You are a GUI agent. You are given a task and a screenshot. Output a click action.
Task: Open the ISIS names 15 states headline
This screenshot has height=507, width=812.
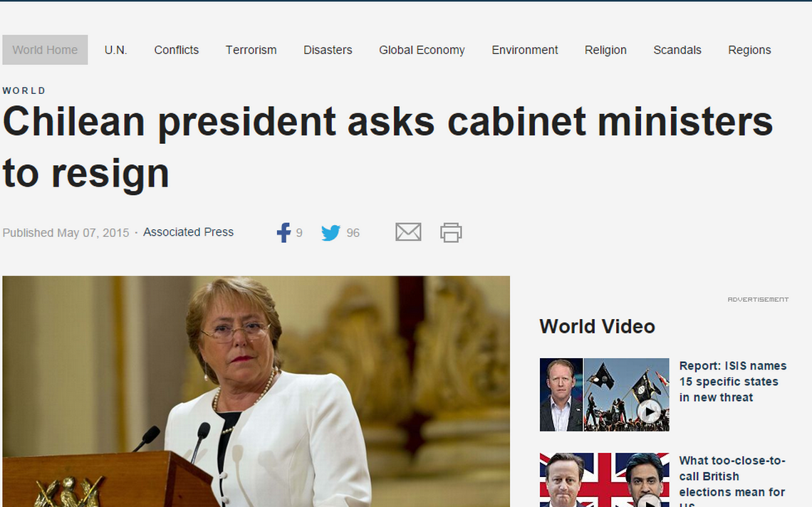[x=733, y=382]
